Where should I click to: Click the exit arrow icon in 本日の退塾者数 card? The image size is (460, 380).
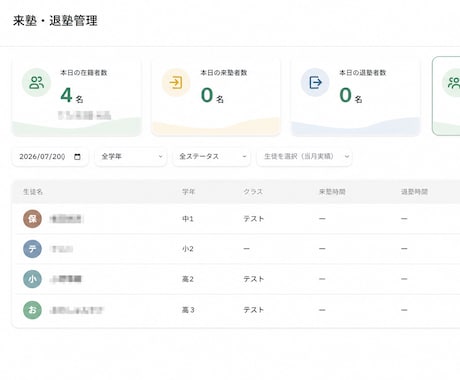(x=315, y=82)
